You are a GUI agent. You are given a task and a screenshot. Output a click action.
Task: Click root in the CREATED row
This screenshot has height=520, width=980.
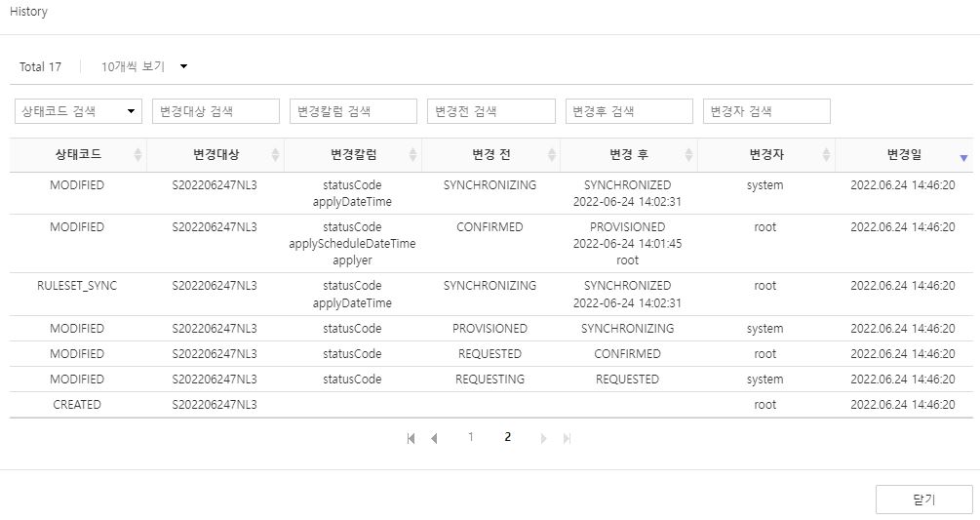point(765,404)
